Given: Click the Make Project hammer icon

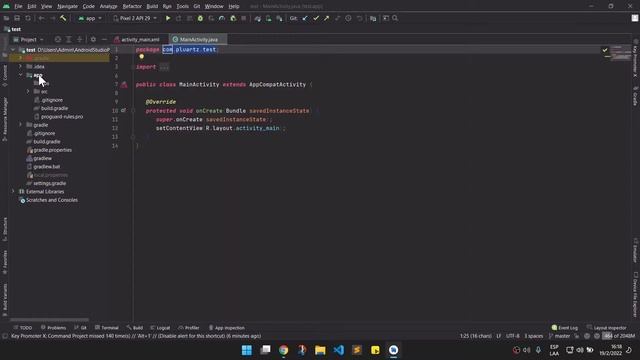Looking at the screenshot, I should coord(63,18).
